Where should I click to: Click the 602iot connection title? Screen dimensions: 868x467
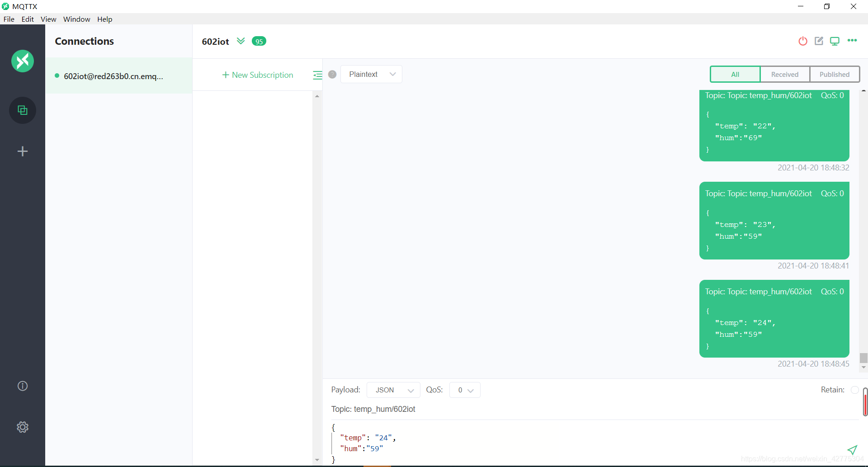tap(215, 42)
